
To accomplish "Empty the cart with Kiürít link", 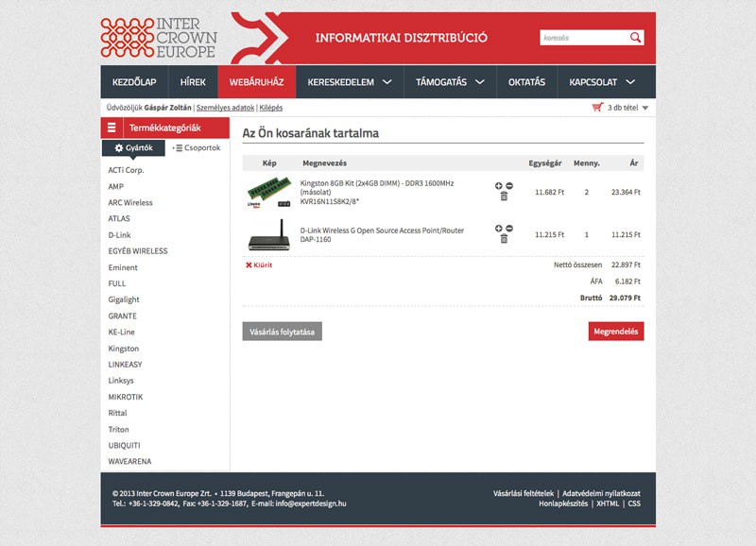I will pos(259,265).
